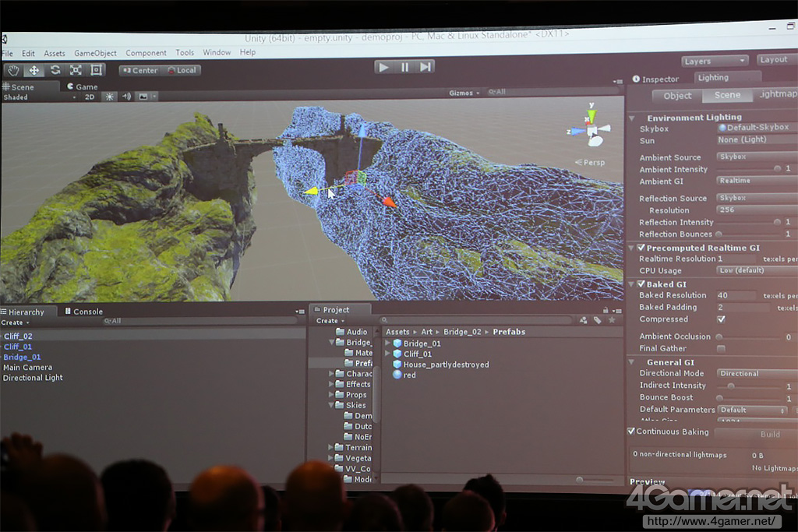Click search-by-label tag icon
Viewport: 798px width, 532px height.
tap(598, 320)
